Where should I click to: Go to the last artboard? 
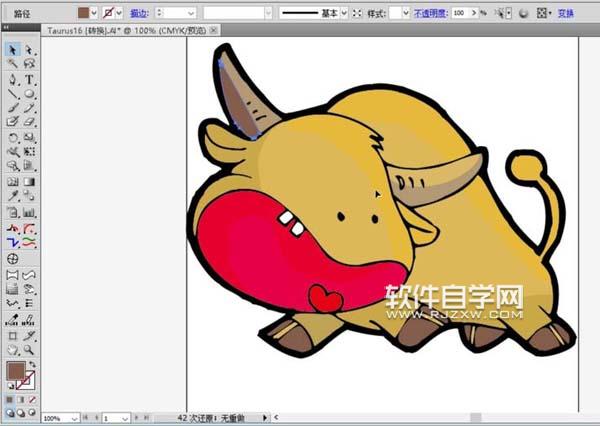tap(147, 418)
